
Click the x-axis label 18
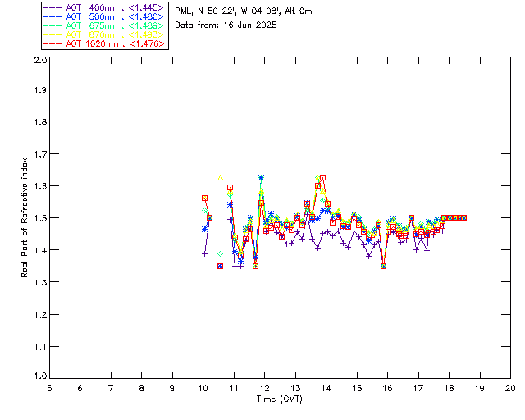(x=449, y=388)
